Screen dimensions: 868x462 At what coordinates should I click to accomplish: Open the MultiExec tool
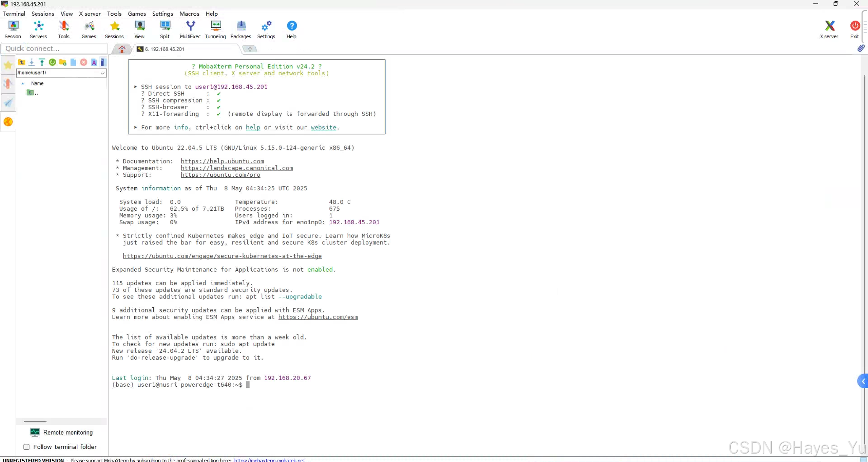click(190, 30)
